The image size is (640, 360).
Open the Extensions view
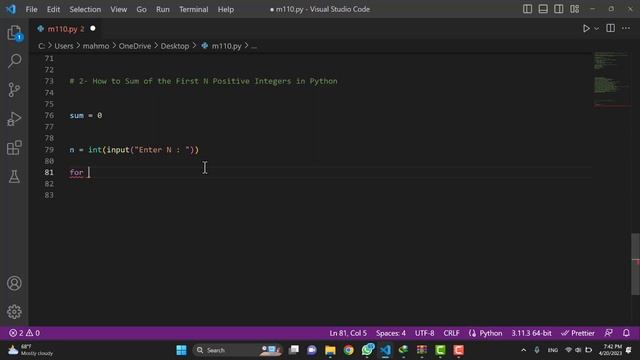(x=14, y=148)
